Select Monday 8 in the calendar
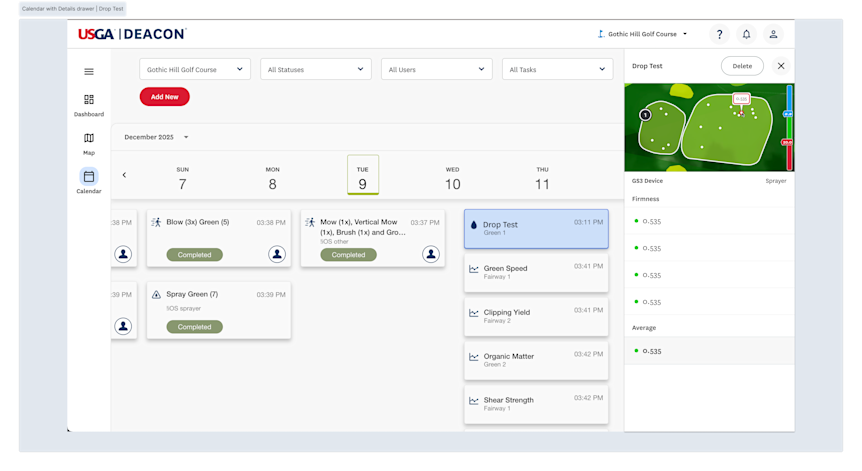862x471 pixels. tap(273, 179)
